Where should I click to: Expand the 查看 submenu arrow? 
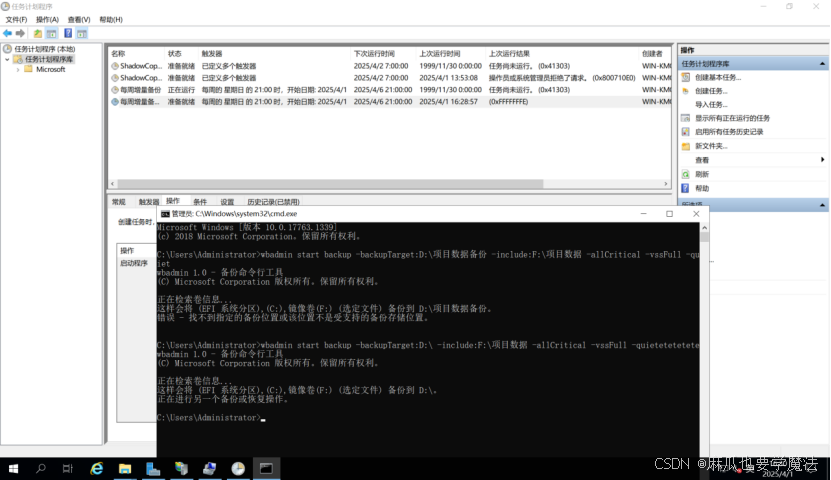(x=822, y=159)
